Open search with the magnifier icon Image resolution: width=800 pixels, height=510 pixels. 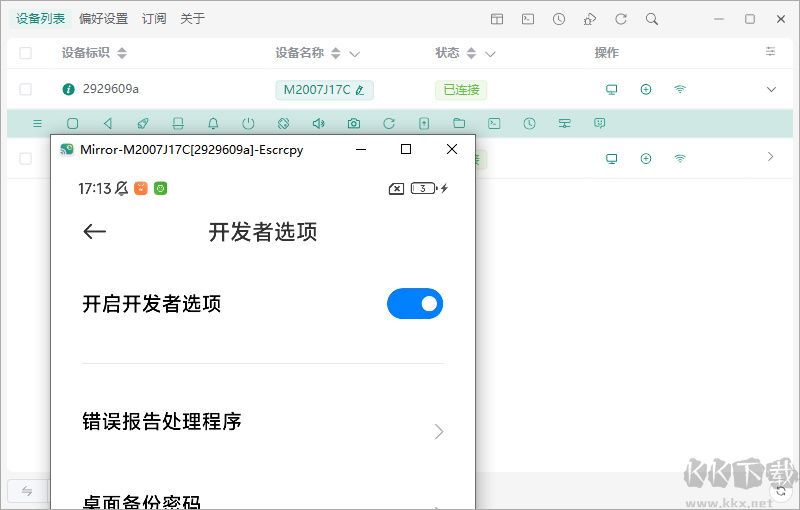pos(652,19)
